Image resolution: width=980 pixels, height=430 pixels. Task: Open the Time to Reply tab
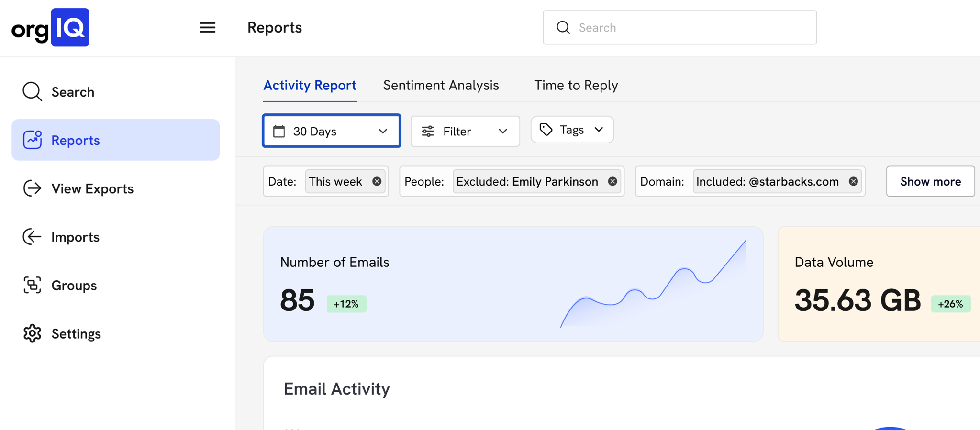[576, 85]
